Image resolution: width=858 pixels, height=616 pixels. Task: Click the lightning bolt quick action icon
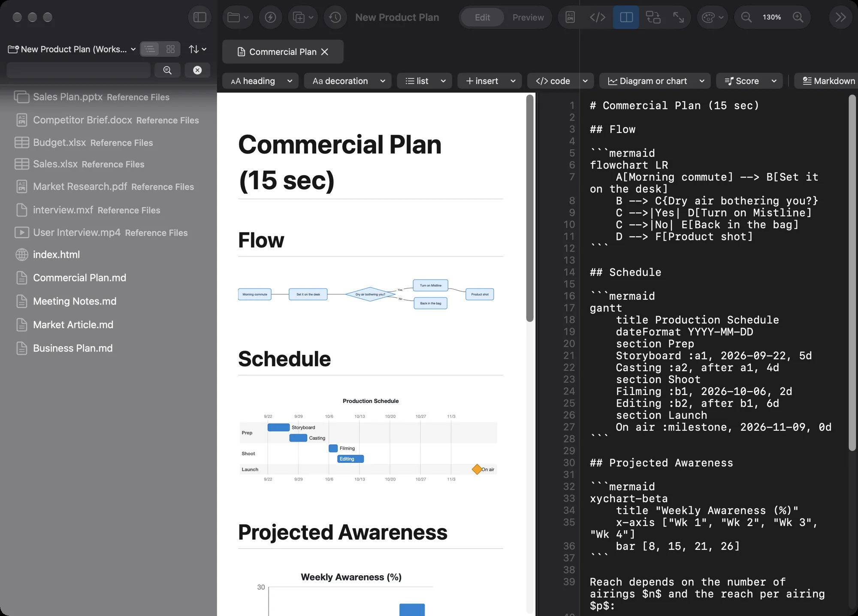(270, 17)
